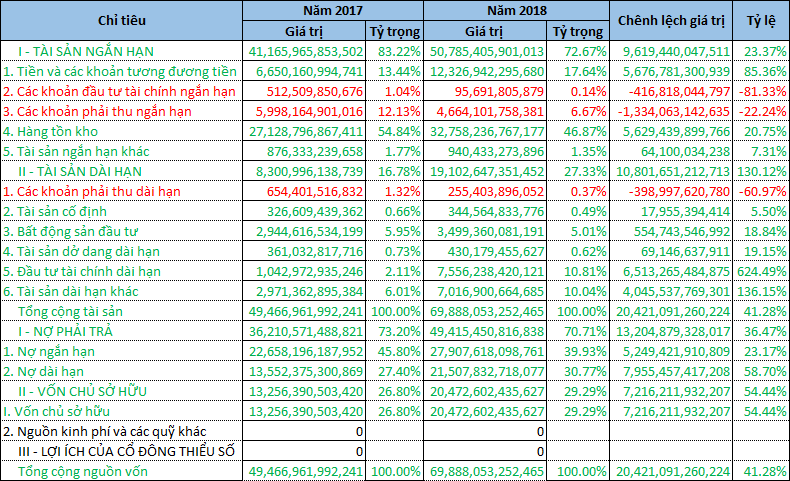Screen dimensions: 790x481
Task: Click 'I. Vốn chủ sở hữu' row label
Action: tap(56, 412)
